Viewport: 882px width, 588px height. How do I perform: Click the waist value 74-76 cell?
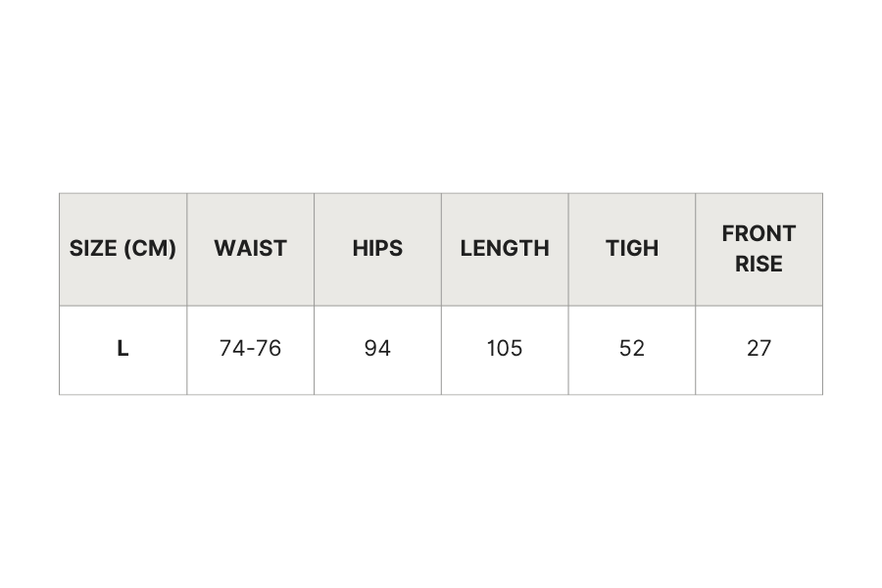(250, 350)
